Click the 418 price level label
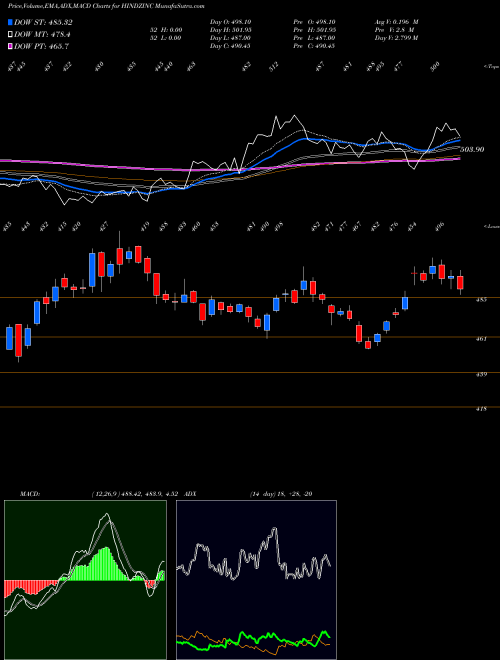The image size is (500, 660). tap(482, 409)
